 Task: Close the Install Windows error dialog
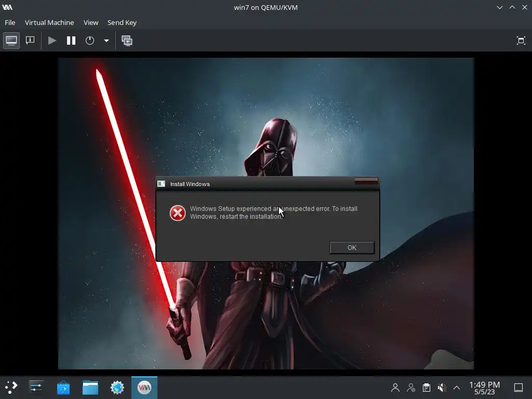coord(366,181)
